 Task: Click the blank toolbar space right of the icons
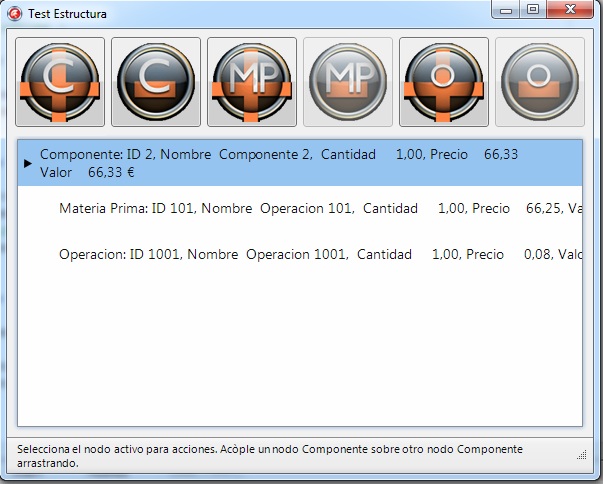coord(592,82)
